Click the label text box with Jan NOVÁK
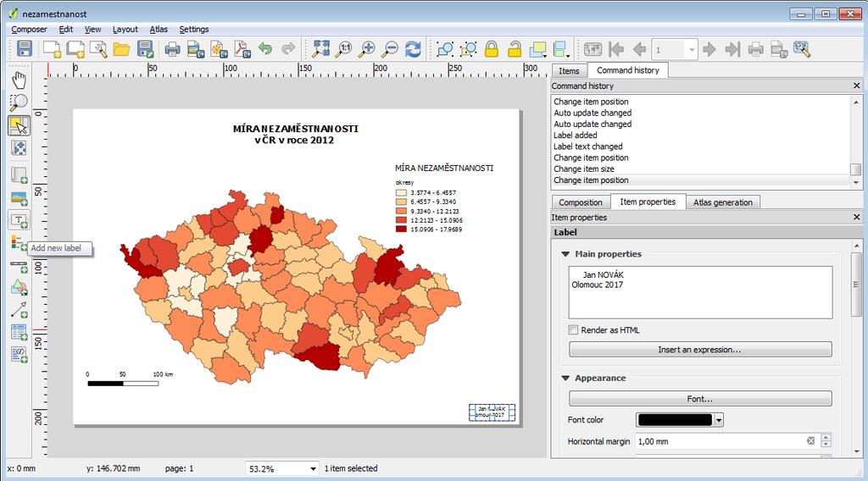Viewport: 868px width, 481px height. tap(700, 292)
